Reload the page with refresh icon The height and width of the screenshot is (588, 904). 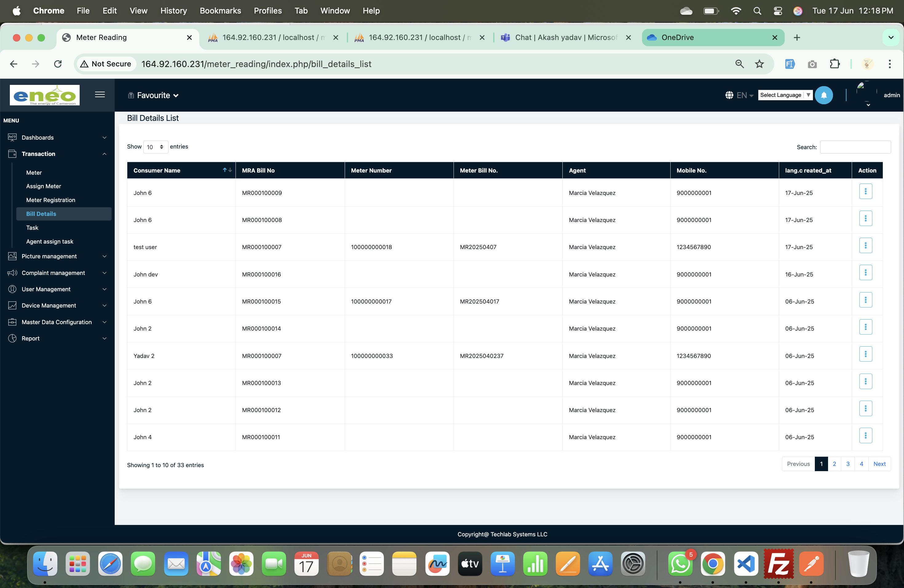click(x=58, y=64)
